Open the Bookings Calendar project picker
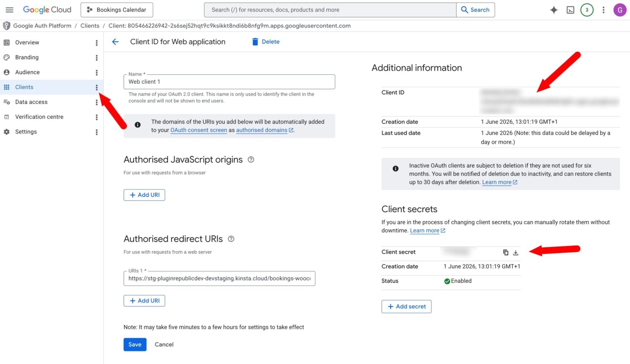 click(116, 10)
